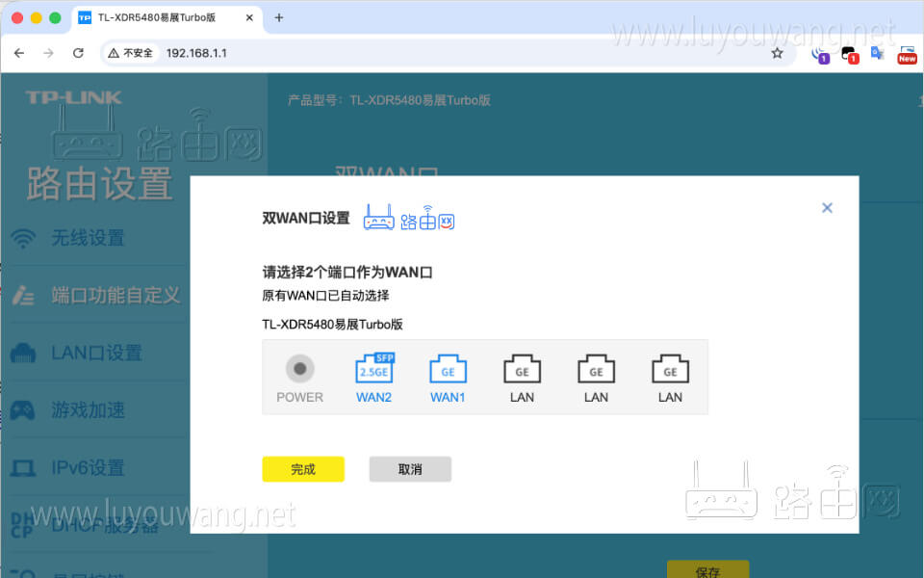
Task: Click the Ethernet port icon beside LAN口设置
Action: (23, 353)
